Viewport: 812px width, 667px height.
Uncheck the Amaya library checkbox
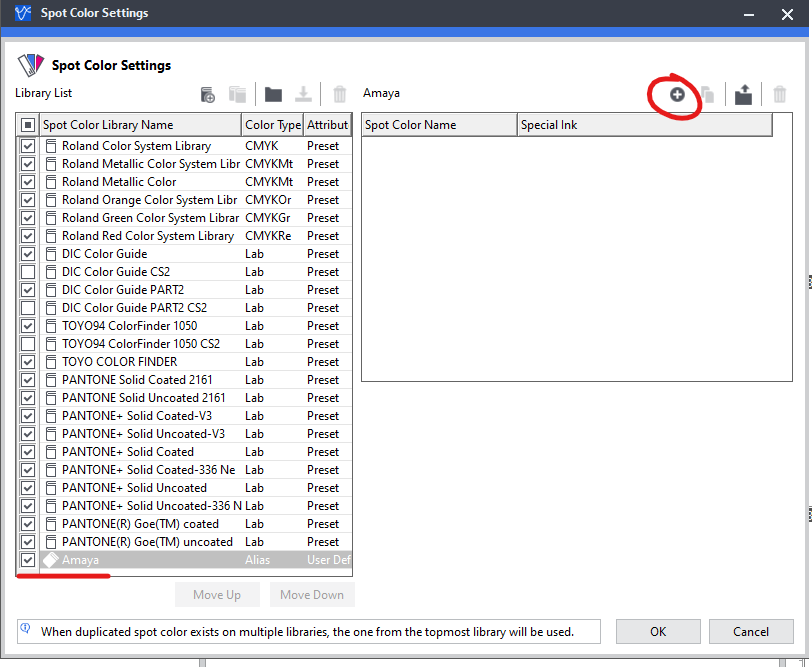(x=28, y=560)
